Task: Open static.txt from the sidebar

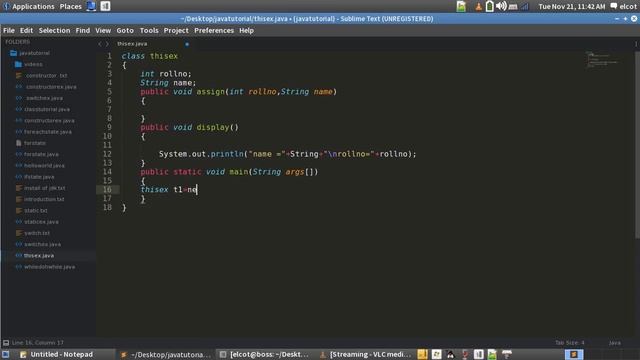Action: point(36,211)
